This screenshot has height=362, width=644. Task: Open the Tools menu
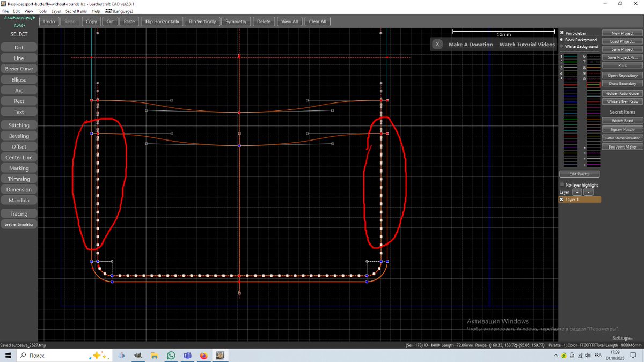coord(42,11)
